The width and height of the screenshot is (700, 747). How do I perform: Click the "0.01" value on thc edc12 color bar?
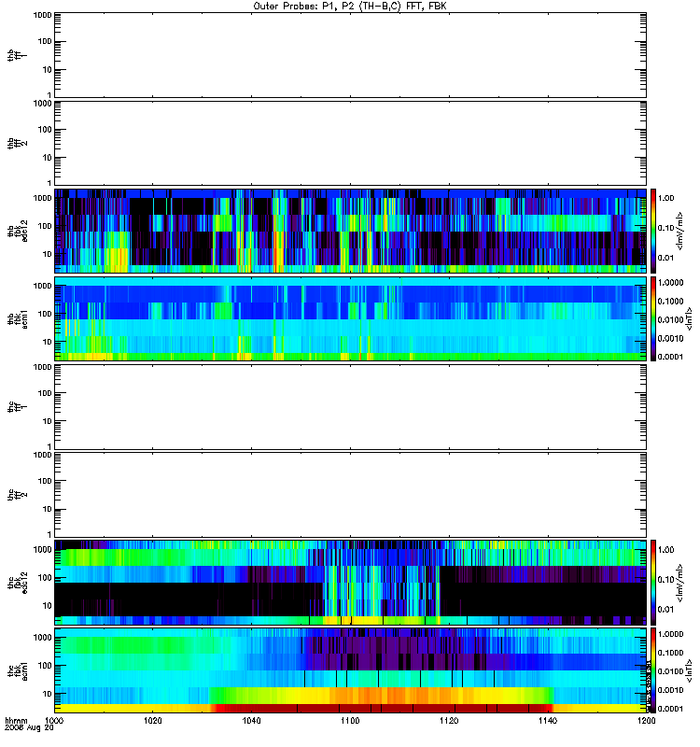[665, 610]
